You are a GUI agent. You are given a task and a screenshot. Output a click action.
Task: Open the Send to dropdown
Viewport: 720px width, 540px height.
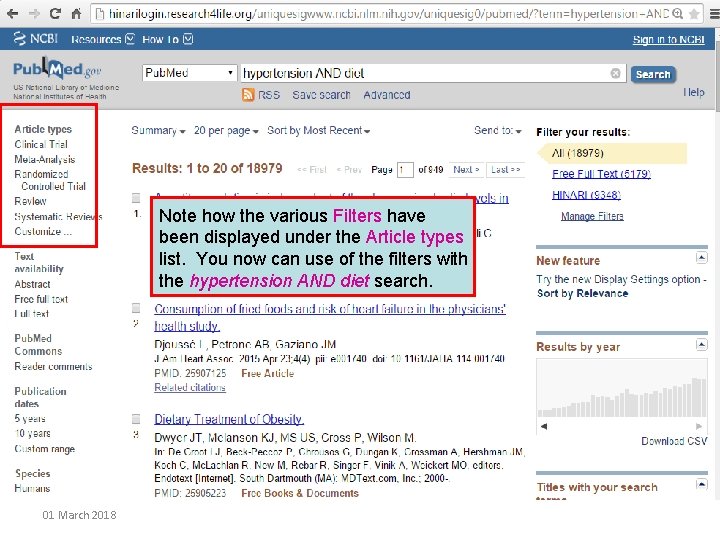click(x=497, y=131)
